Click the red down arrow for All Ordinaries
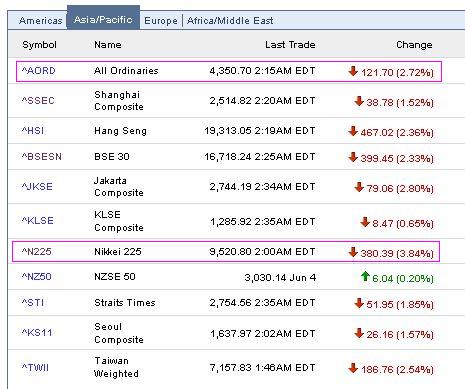Image resolution: width=465 pixels, height=389 pixels. pyautogui.click(x=353, y=71)
